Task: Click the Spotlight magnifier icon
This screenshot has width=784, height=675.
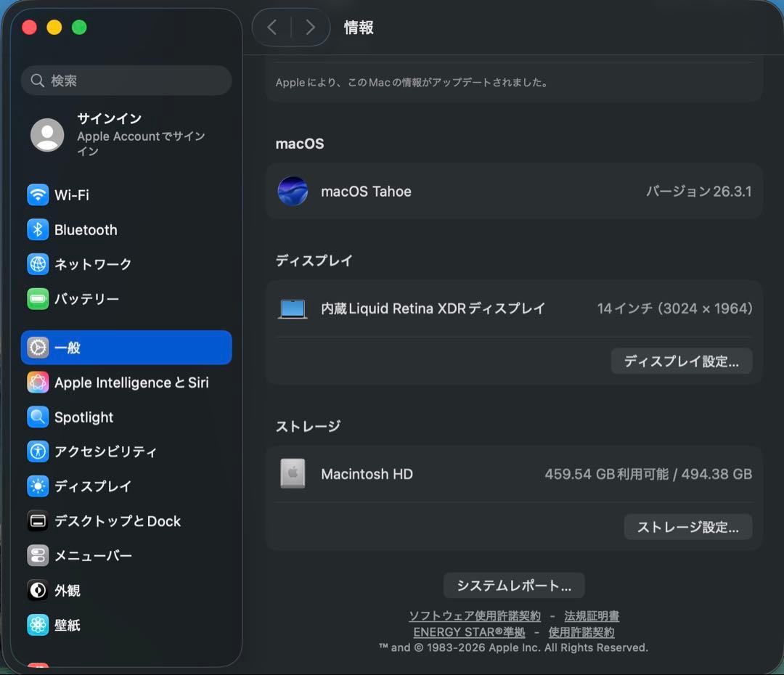Action: pyautogui.click(x=37, y=417)
